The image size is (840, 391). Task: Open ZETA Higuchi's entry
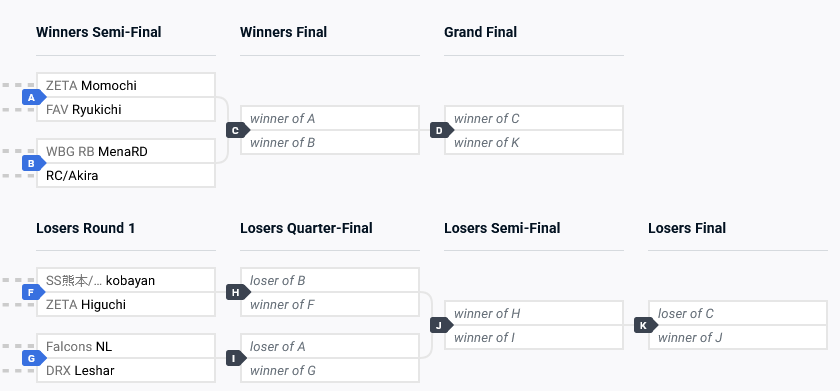(126, 304)
